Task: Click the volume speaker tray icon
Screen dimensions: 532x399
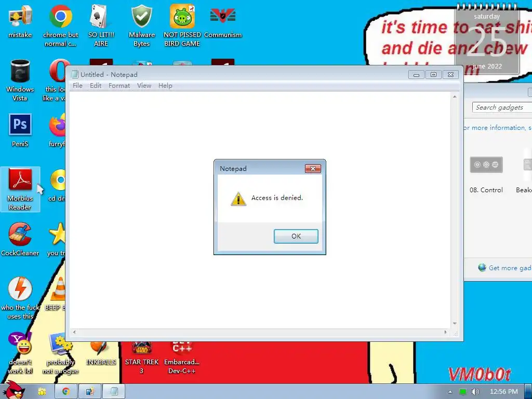Action: (x=475, y=392)
